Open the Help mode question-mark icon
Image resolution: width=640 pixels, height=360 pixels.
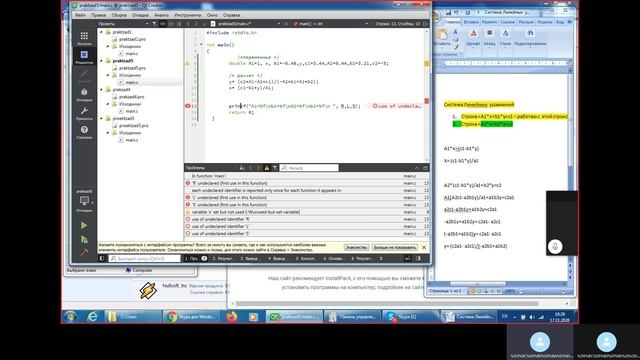[84, 132]
